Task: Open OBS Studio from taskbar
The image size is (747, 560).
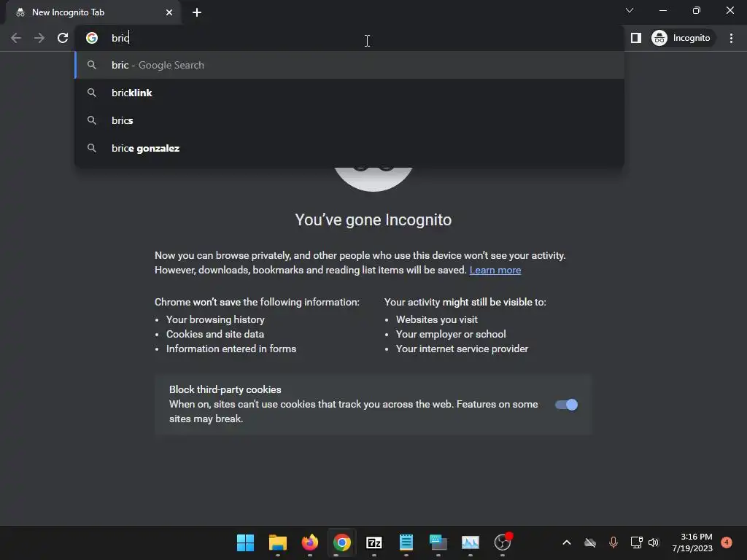Action: click(x=503, y=542)
